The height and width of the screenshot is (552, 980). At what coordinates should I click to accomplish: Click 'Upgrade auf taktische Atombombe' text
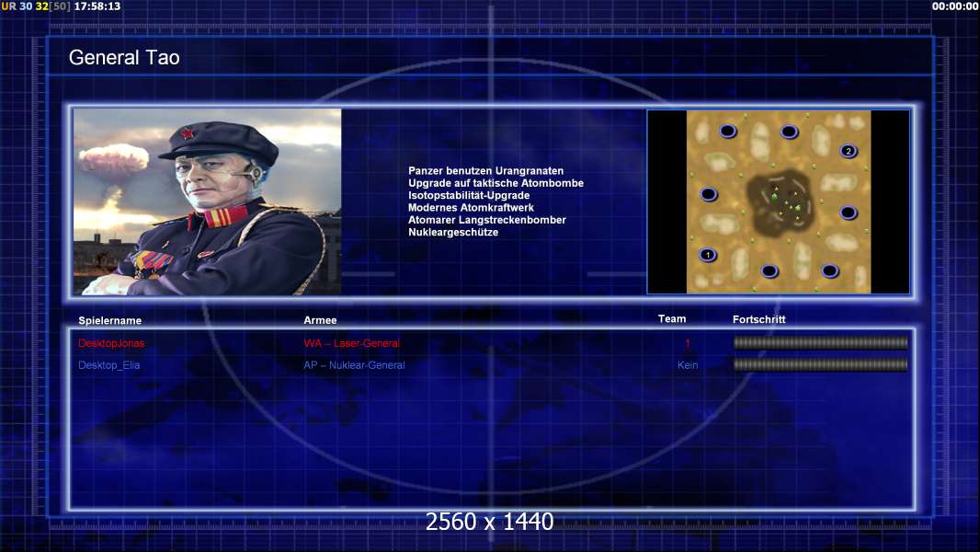click(496, 183)
